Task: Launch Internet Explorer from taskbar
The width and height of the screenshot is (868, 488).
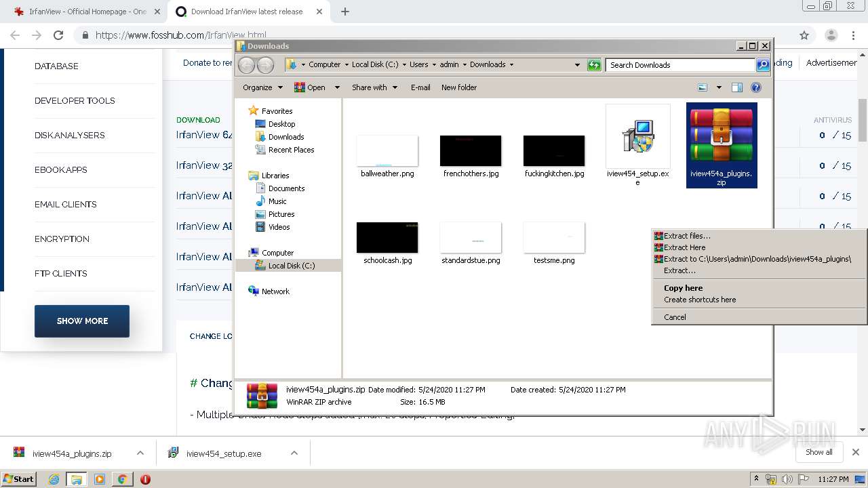Action: [54, 479]
